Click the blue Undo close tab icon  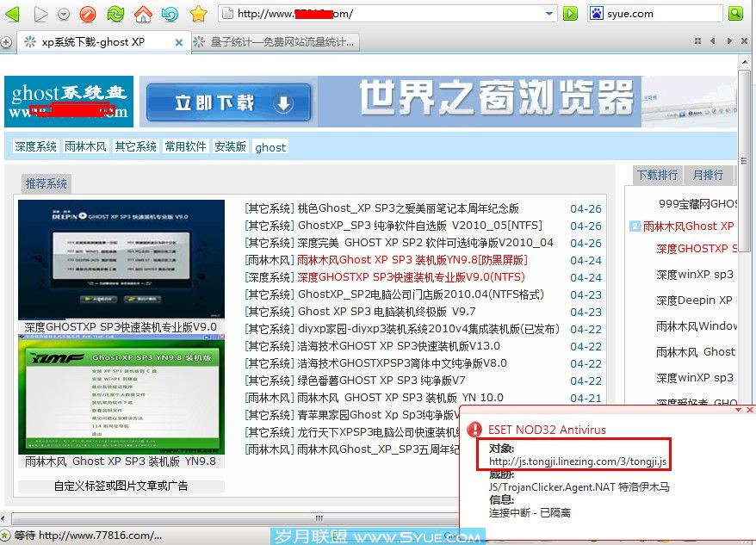click(170, 15)
